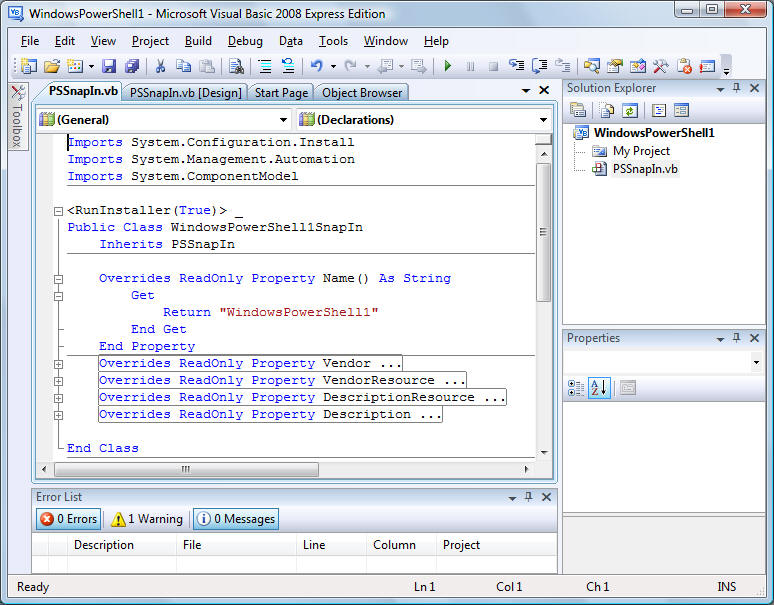This screenshot has width=774, height=605.
Task: Pin the Error List panel
Action: (528, 496)
